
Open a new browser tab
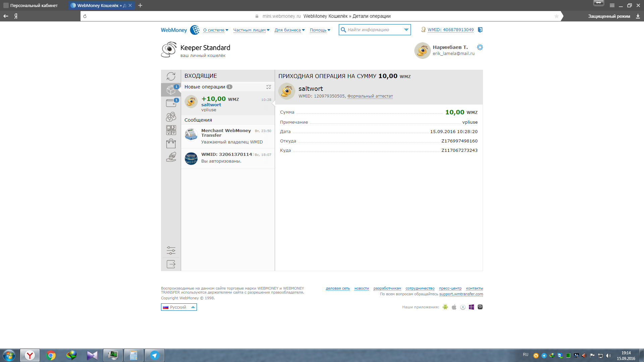pyautogui.click(x=140, y=5)
